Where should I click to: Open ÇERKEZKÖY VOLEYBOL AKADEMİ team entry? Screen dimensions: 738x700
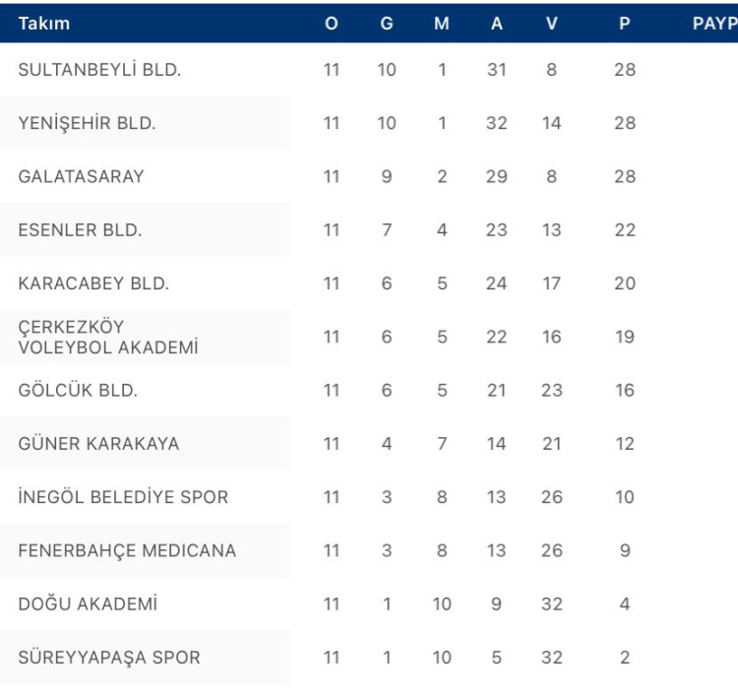click(x=108, y=337)
